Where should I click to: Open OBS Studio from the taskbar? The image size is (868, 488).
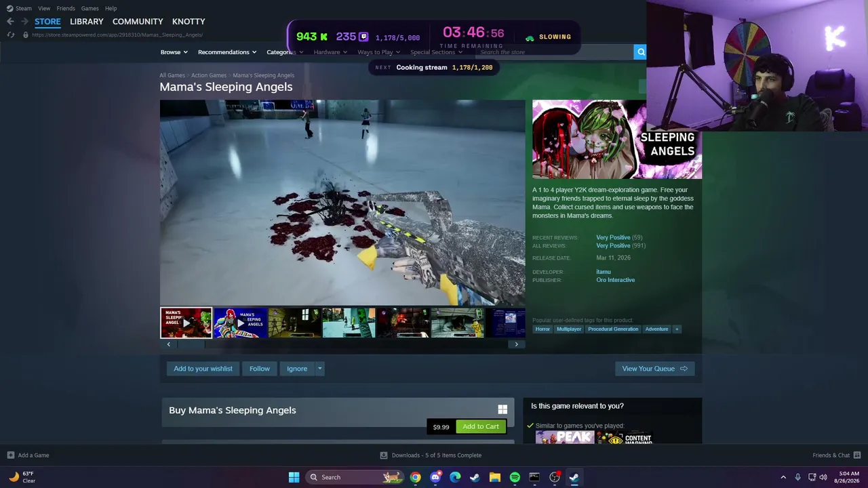tap(555, 477)
